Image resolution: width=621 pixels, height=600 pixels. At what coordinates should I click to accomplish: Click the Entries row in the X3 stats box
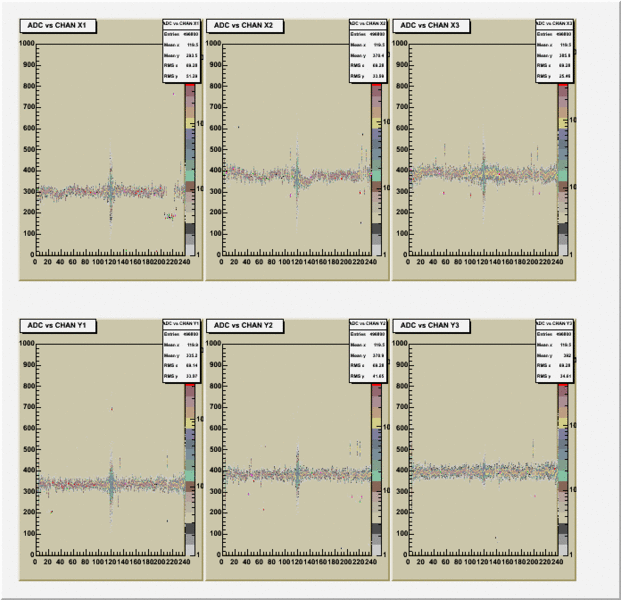pos(554,34)
